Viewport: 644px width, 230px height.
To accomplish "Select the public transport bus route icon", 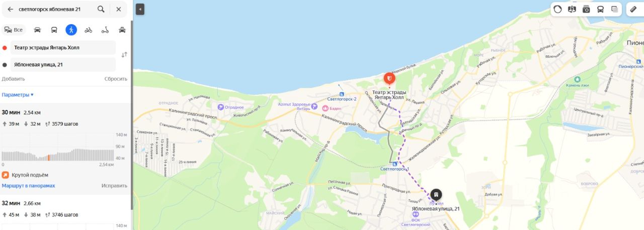I will pos(54,30).
